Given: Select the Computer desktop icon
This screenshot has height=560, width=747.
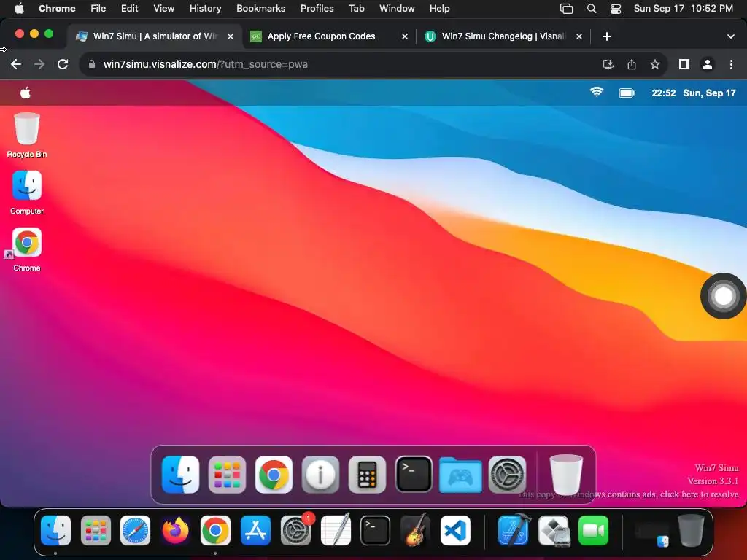Looking at the screenshot, I should coord(27,192).
